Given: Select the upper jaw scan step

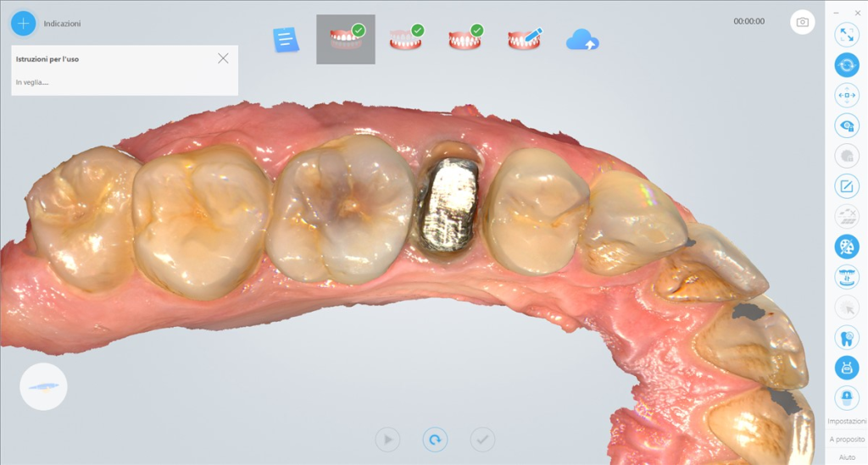Looking at the screenshot, I should click(x=346, y=39).
